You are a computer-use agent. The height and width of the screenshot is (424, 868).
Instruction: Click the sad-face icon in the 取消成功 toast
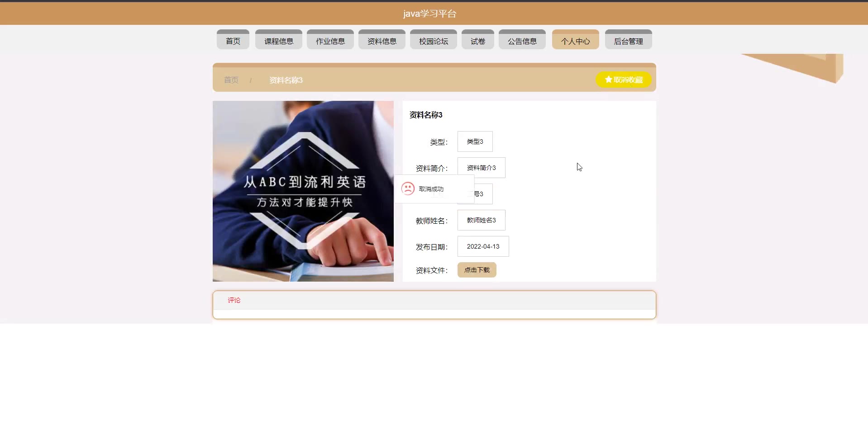(x=408, y=188)
